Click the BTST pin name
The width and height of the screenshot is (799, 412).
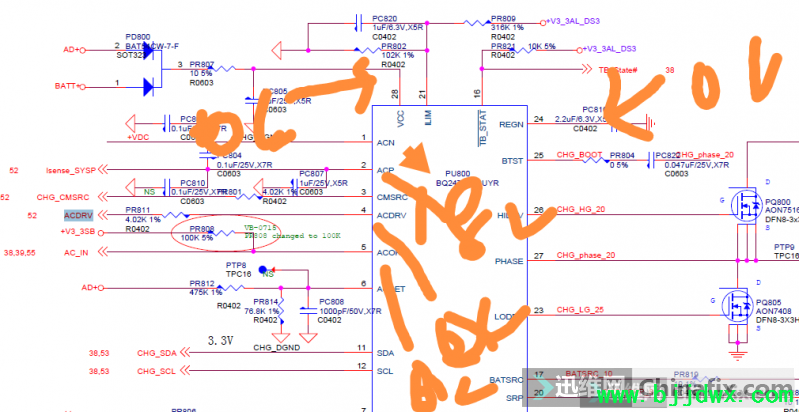point(513,161)
